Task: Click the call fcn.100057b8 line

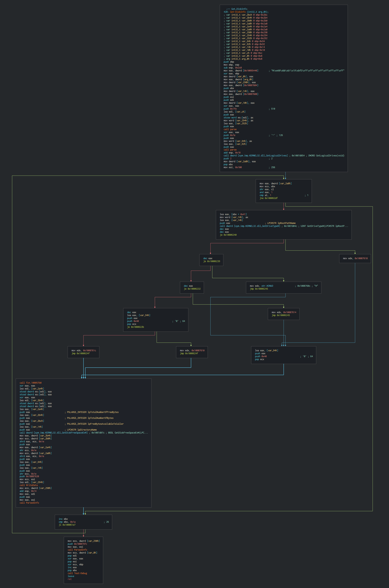Action: pyautogui.click(x=30, y=383)
